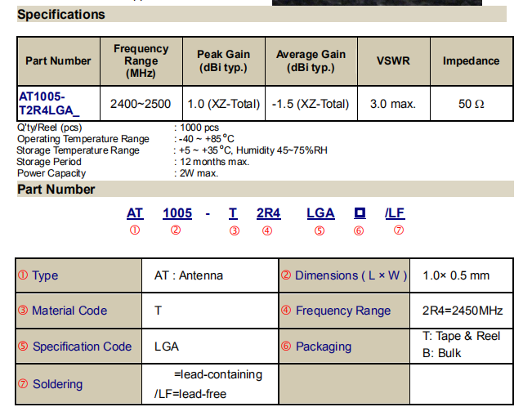Click the '⑦ Soldering' legend cell
The width and height of the screenshot is (532, 416).
[78, 384]
